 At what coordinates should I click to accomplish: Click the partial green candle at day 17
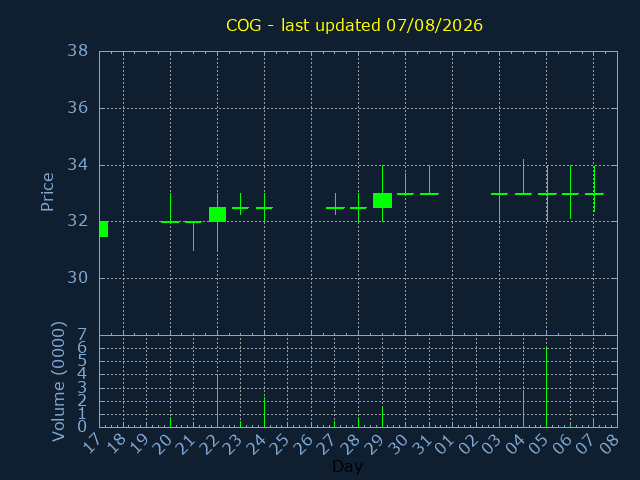(x=104, y=229)
